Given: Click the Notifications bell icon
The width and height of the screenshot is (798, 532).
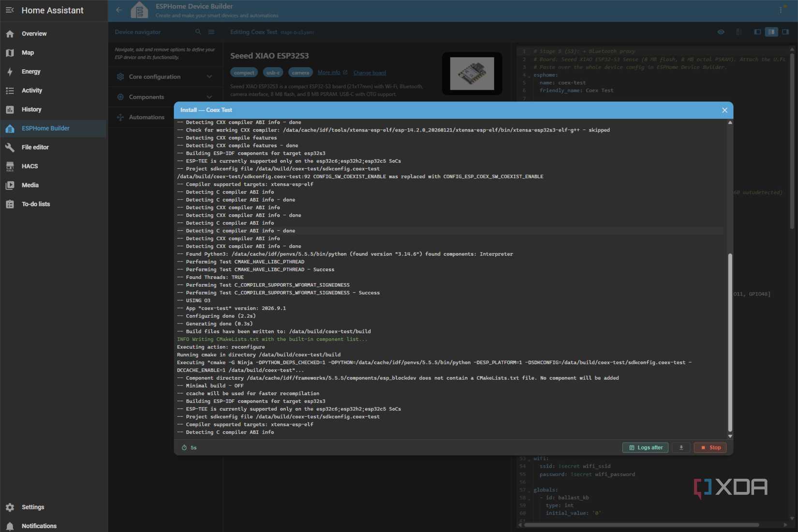Looking at the screenshot, I should (x=10, y=526).
